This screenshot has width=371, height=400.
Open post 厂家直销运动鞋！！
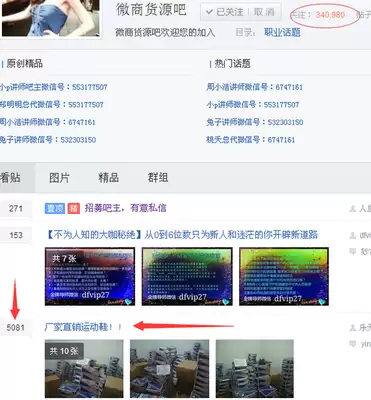[x=83, y=327]
